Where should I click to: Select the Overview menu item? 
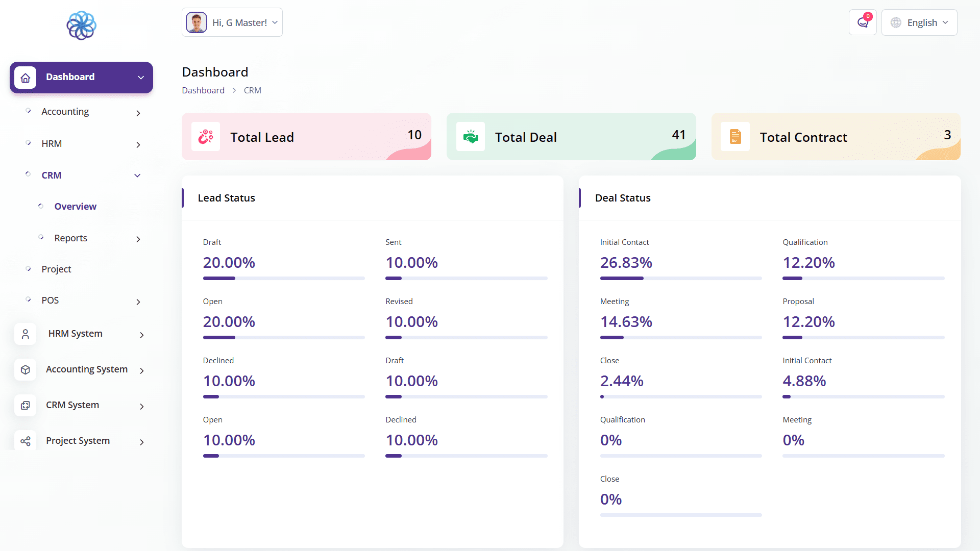pos(75,207)
